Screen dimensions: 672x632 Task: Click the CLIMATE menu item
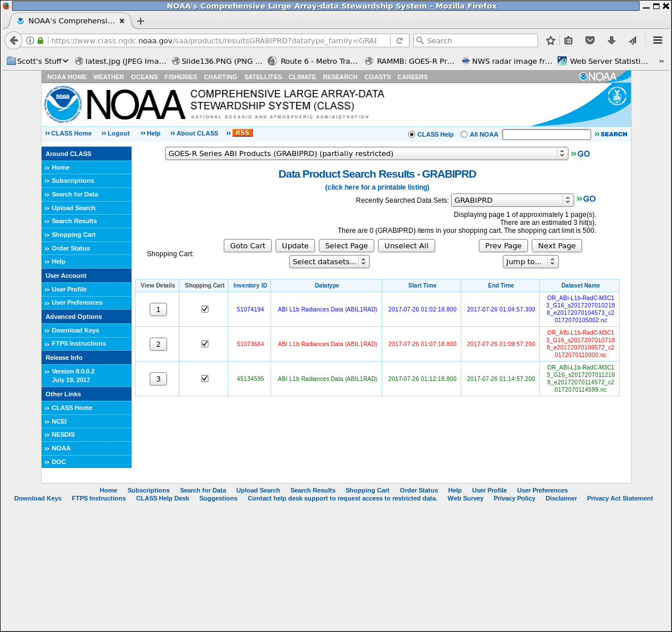click(302, 77)
